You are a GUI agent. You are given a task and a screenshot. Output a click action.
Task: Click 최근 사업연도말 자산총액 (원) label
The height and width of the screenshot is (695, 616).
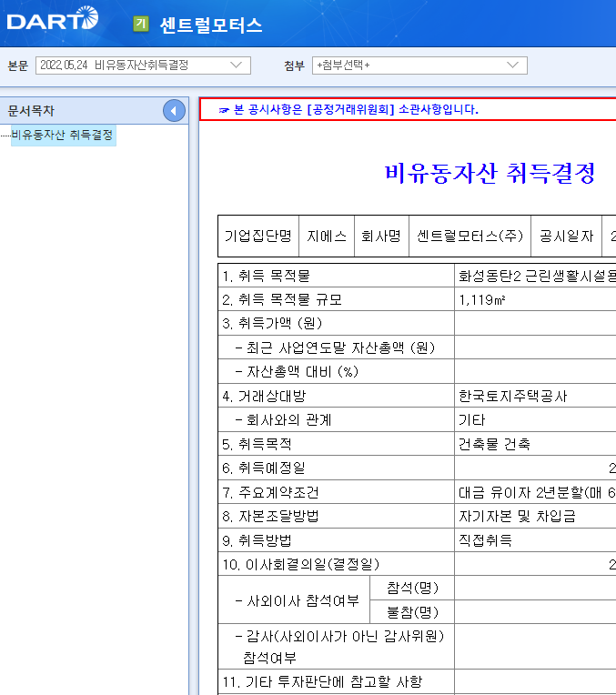[335, 347]
